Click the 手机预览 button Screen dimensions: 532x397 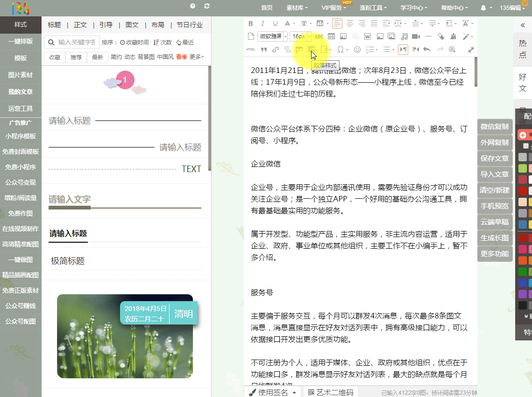click(494, 206)
